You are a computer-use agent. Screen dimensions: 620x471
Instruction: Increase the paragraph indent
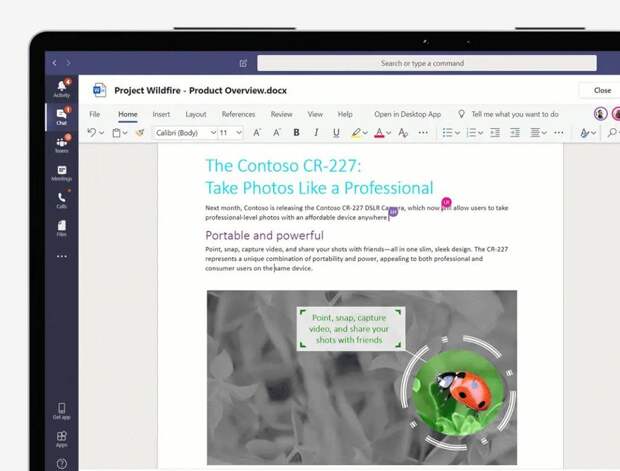pos(515,132)
